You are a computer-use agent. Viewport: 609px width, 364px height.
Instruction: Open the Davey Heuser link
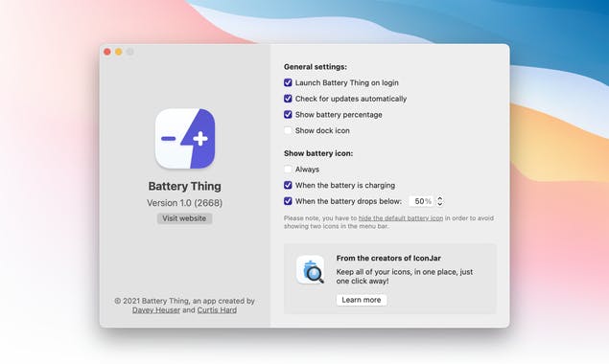156,310
